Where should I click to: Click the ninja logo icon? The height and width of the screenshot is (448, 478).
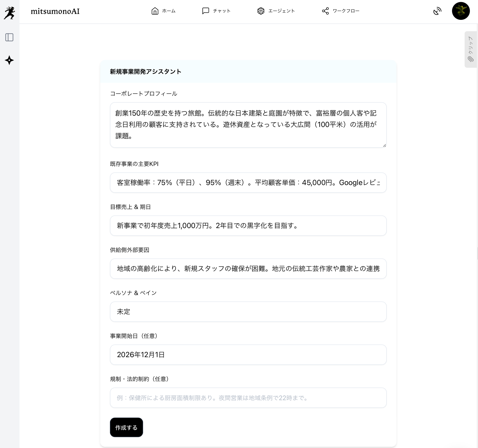pyautogui.click(x=9, y=12)
